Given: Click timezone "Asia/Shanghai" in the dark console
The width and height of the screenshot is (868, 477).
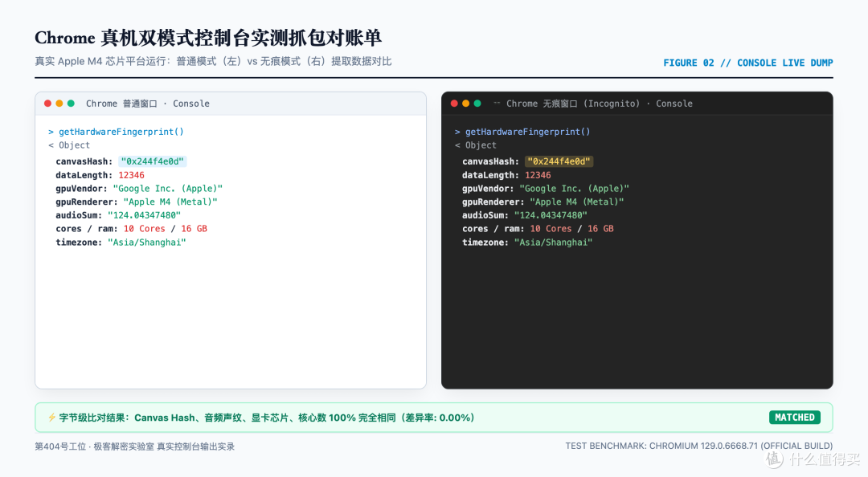Looking at the screenshot, I should click(x=553, y=243).
